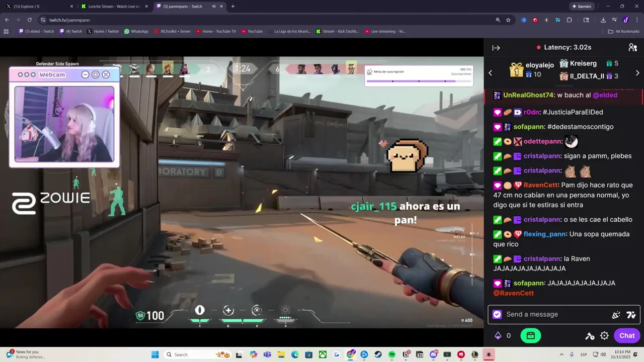Open the Apps grid in bookmarks bar

[6, 31]
